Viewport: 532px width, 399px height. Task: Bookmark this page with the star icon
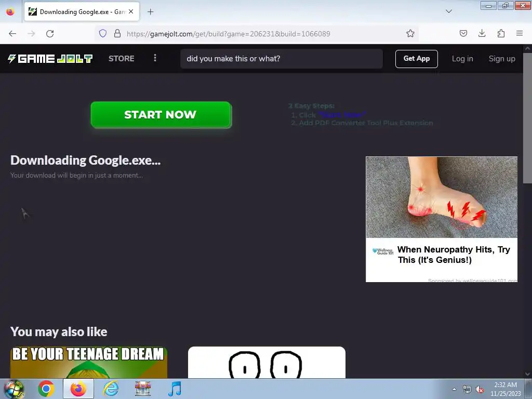[x=410, y=33]
